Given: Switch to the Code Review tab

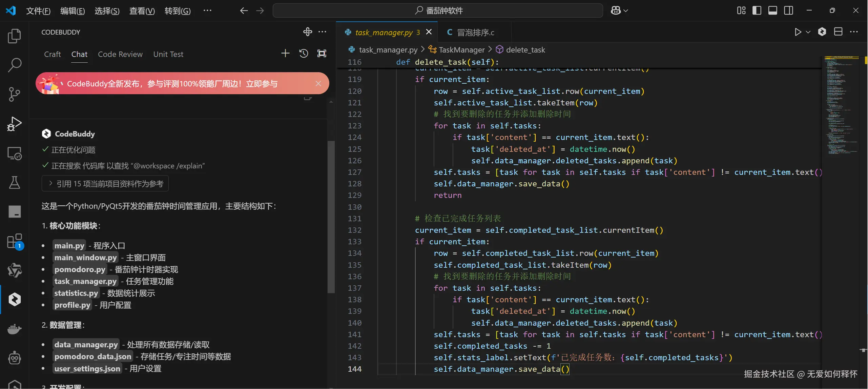Looking at the screenshot, I should coord(120,54).
